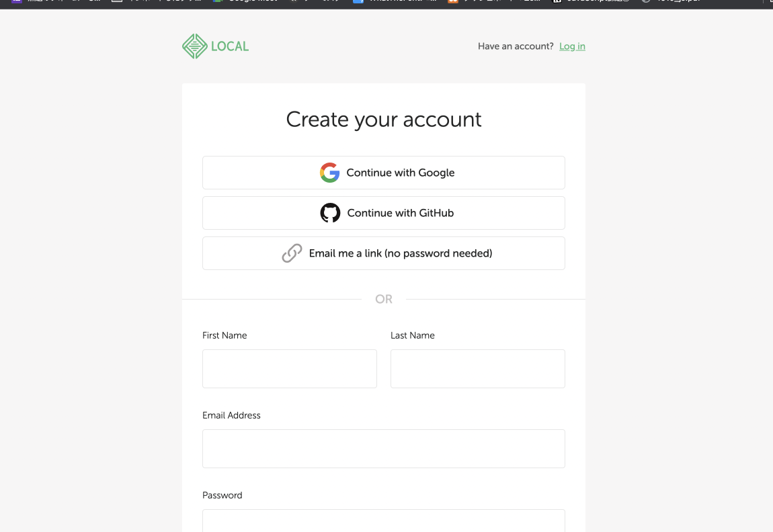Click the chain link icon
The image size is (773, 532).
[x=292, y=253]
